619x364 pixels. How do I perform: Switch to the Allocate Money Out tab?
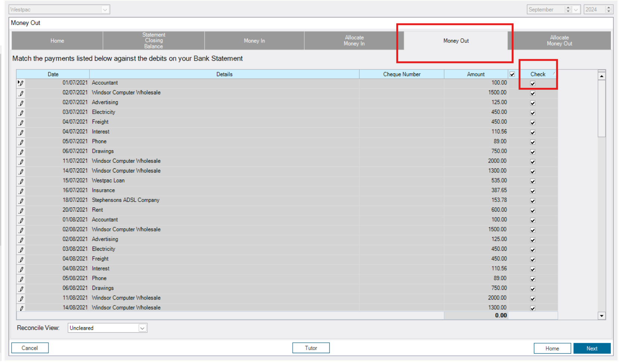pyautogui.click(x=559, y=41)
